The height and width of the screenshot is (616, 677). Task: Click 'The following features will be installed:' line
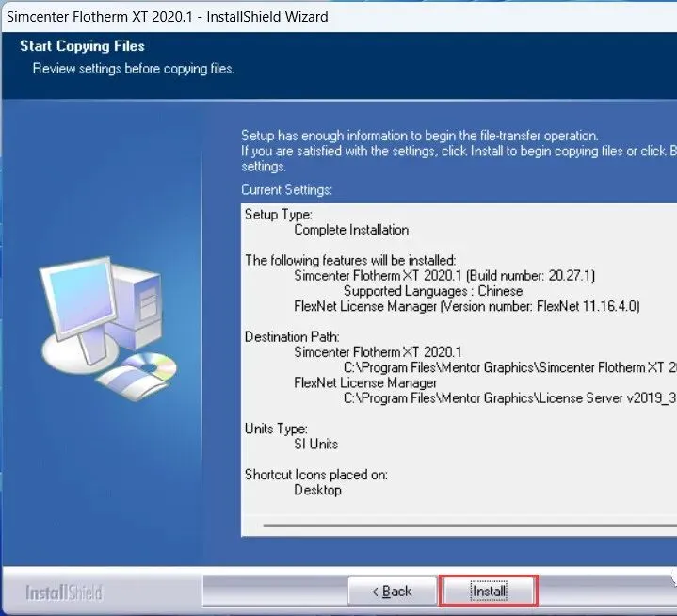pos(350,260)
